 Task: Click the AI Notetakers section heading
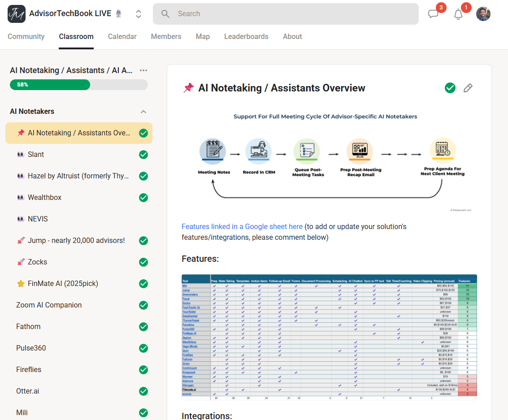coord(32,112)
